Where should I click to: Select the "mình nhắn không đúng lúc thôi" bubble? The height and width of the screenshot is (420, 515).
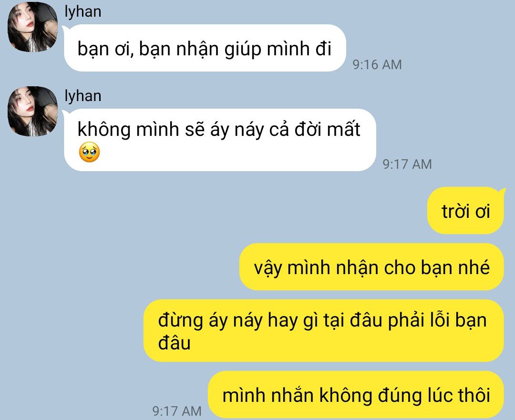pyautogui.click(x=356, y=394)
